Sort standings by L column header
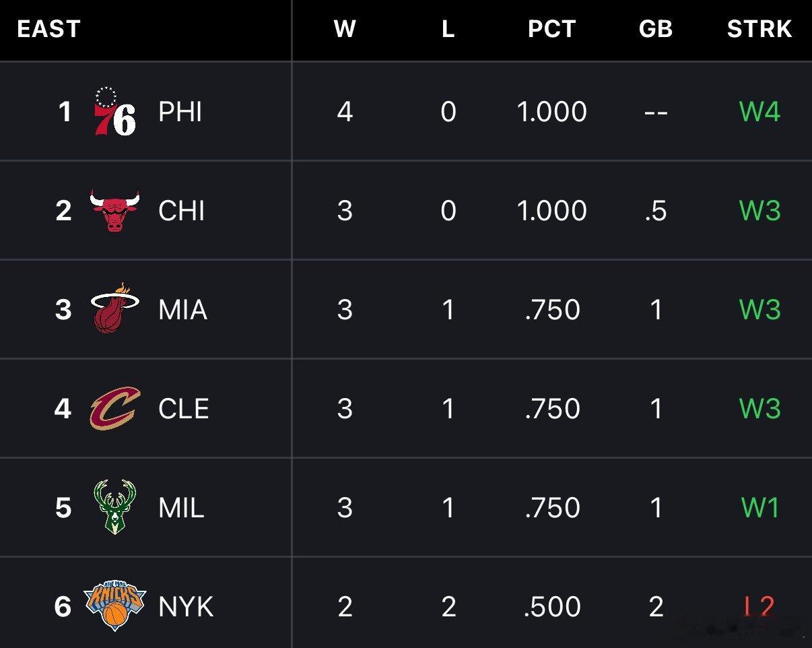812x648 pixels. tap(448, 29)
